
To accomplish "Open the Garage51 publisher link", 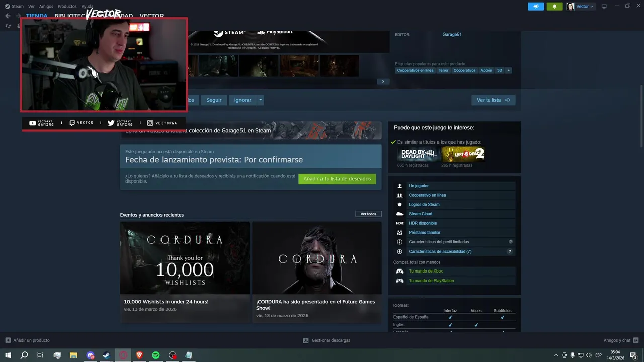I will tap(452, 34).
